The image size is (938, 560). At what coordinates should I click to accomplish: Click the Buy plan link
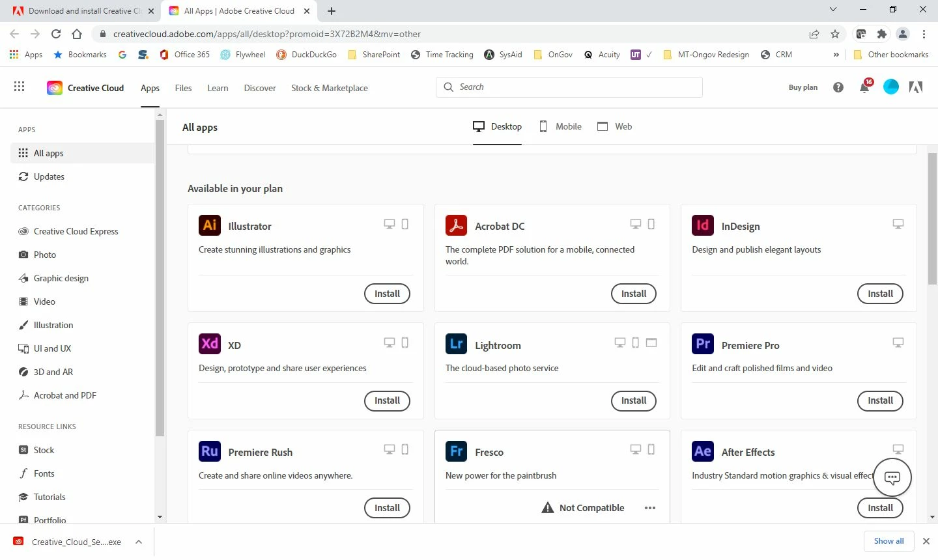coord(803,87)
